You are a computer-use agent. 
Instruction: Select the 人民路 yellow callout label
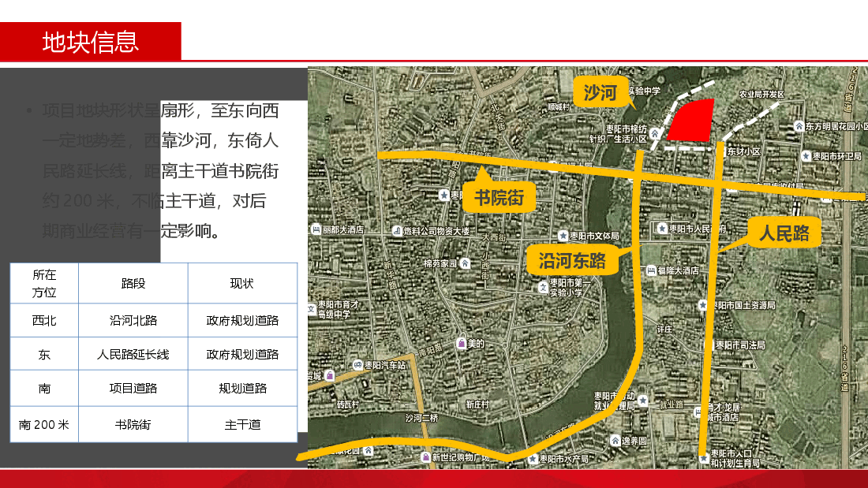click(784, 233)
